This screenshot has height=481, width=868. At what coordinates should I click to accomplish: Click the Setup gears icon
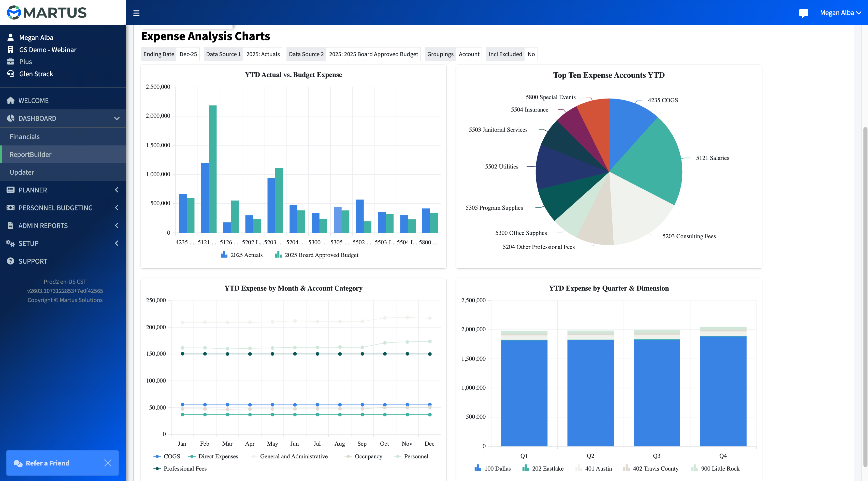coord(10,243)
